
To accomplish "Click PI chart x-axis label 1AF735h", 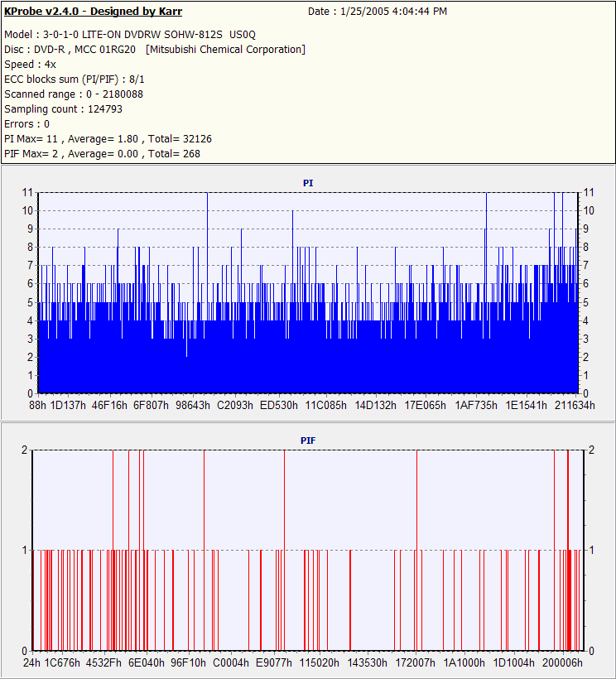I will [x=476, y=405].
